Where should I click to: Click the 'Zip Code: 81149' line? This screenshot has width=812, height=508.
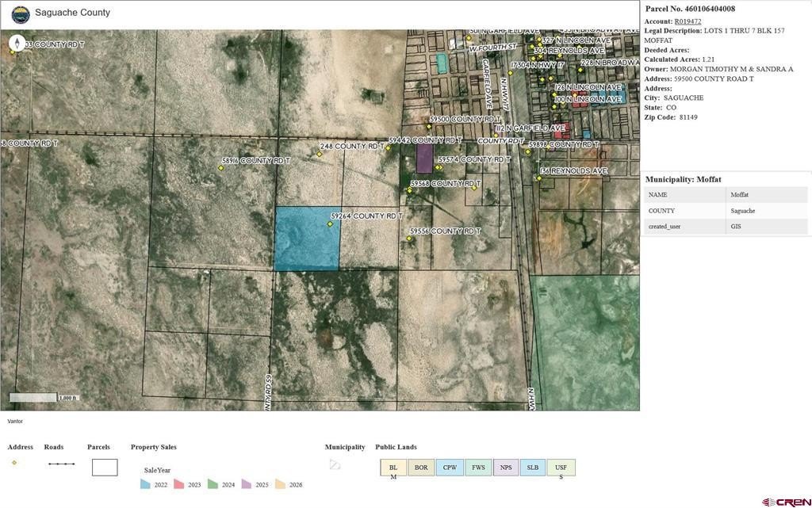click(671, 117)
